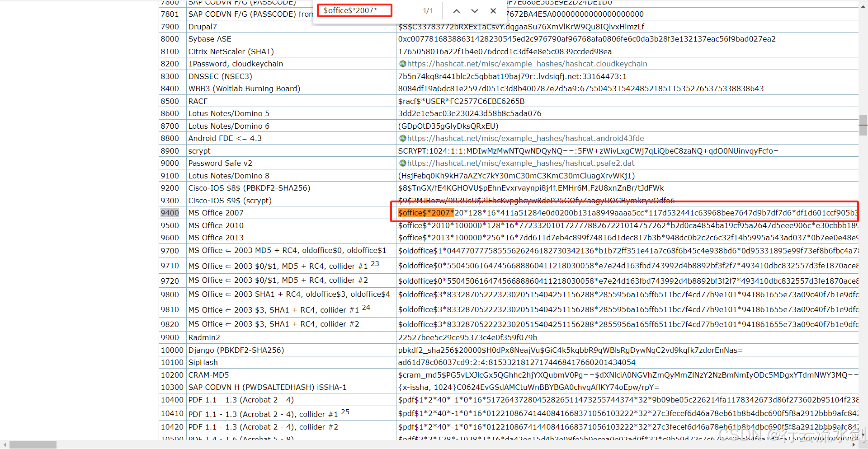Viewport: 868px width, 449px height.
Task: Click footnote 24 on SHA1 collider #1 row
Action: pyautogui.click(x=366, y=308)
